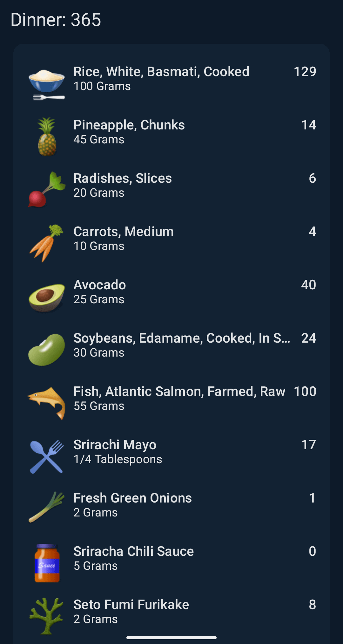Tap the spoon and fork icon

[x=47, y=457]
